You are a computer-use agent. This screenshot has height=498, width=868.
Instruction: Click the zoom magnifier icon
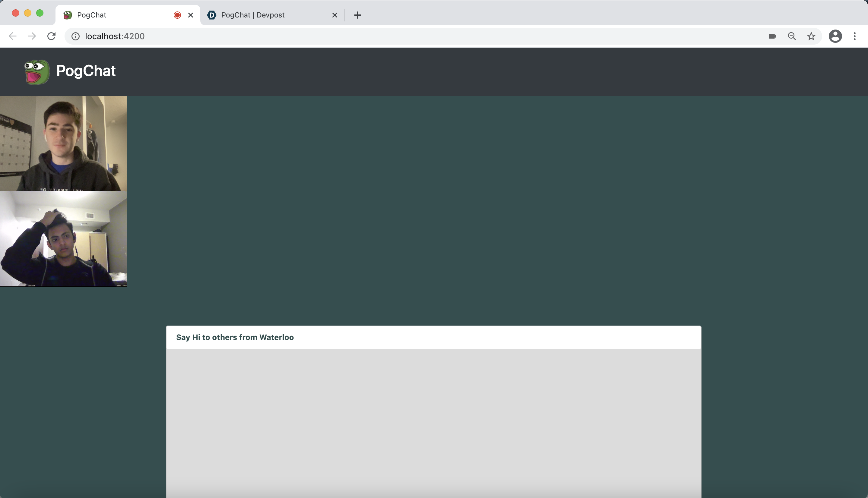click(792, 36)
